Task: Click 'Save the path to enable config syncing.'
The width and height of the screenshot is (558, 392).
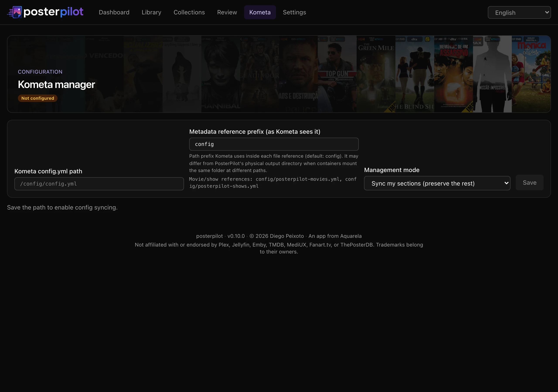Action: pos(62,207)
